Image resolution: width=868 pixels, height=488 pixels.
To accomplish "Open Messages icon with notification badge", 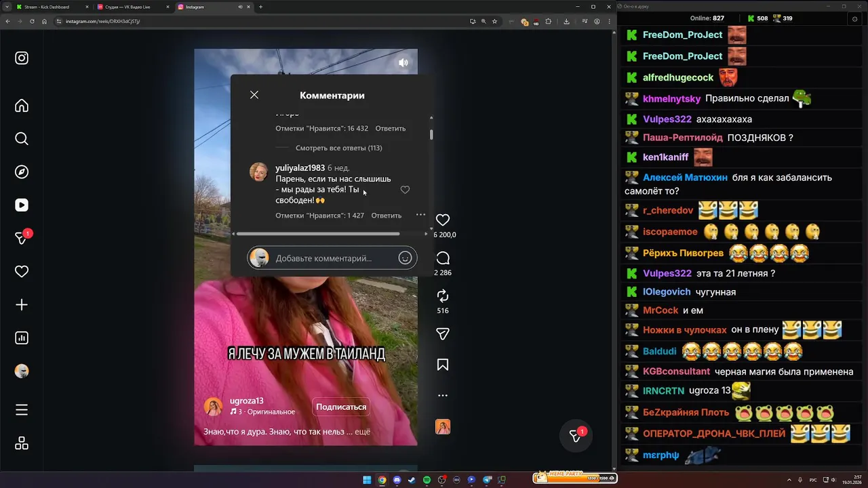I will click(22, 239).
